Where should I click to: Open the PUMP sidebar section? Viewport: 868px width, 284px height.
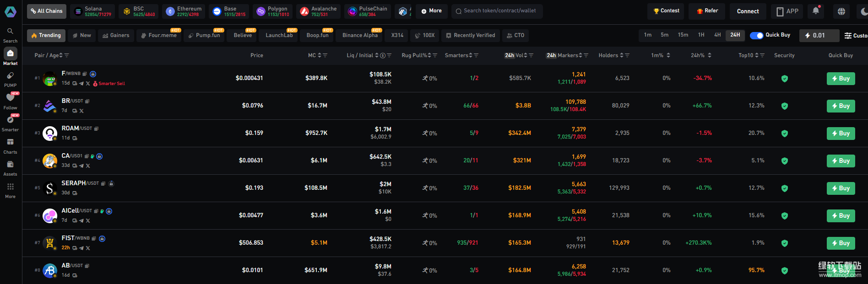coord(10,79)
